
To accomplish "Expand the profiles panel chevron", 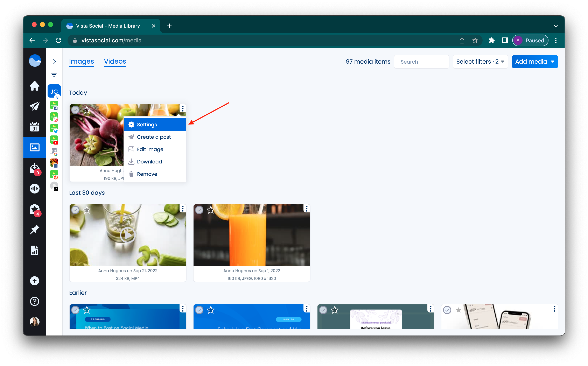I will tap(55, 62).
